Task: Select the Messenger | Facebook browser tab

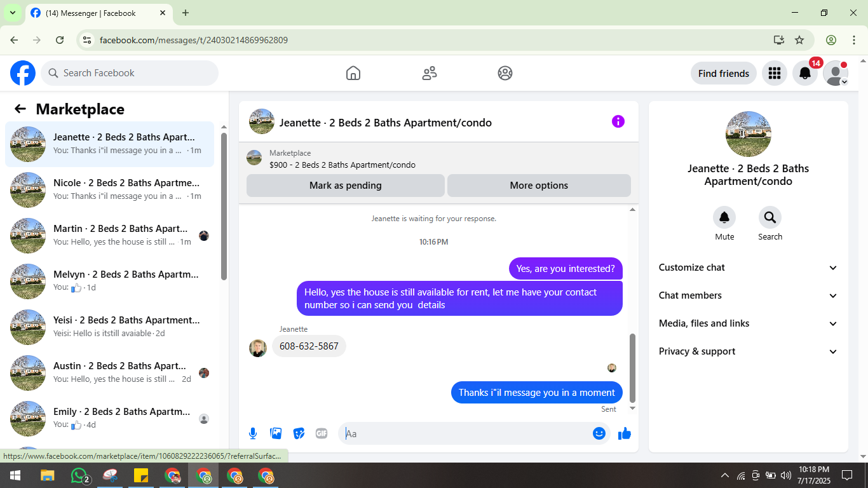Action: [x=98, y=13]
